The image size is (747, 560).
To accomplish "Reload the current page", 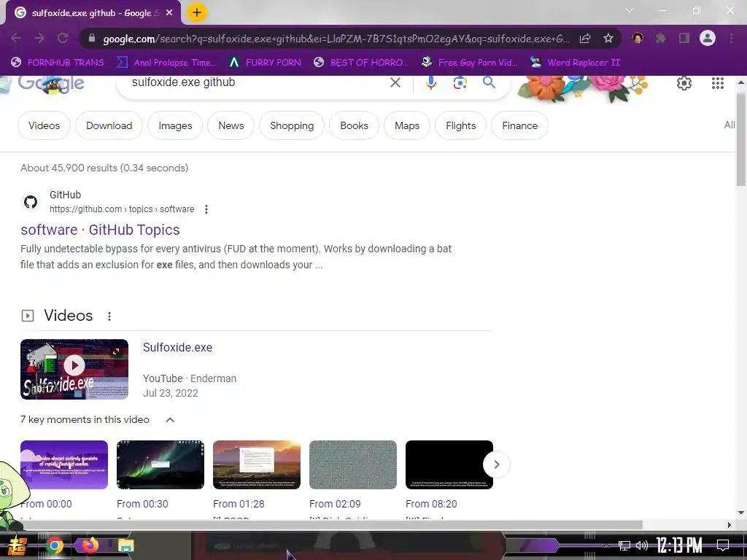I will coord(63,39).
